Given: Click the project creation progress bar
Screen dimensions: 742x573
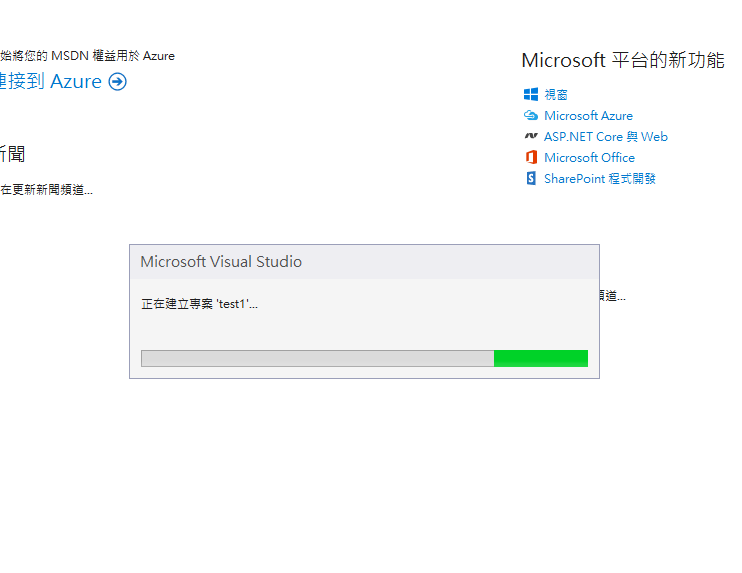Looking at the screenshot, I should (x=364, y=358).
